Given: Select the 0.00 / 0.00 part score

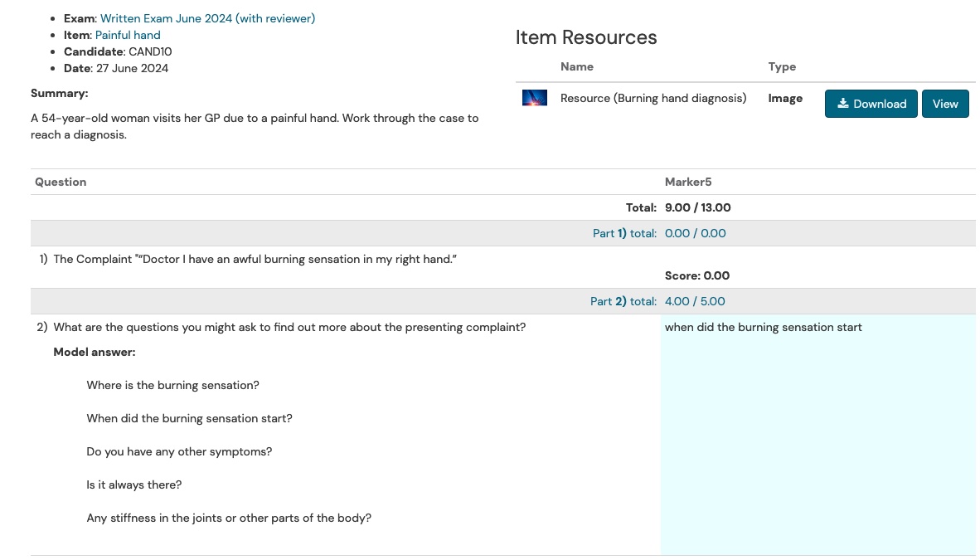Looking at the screenshot, I should click(695, 233).
